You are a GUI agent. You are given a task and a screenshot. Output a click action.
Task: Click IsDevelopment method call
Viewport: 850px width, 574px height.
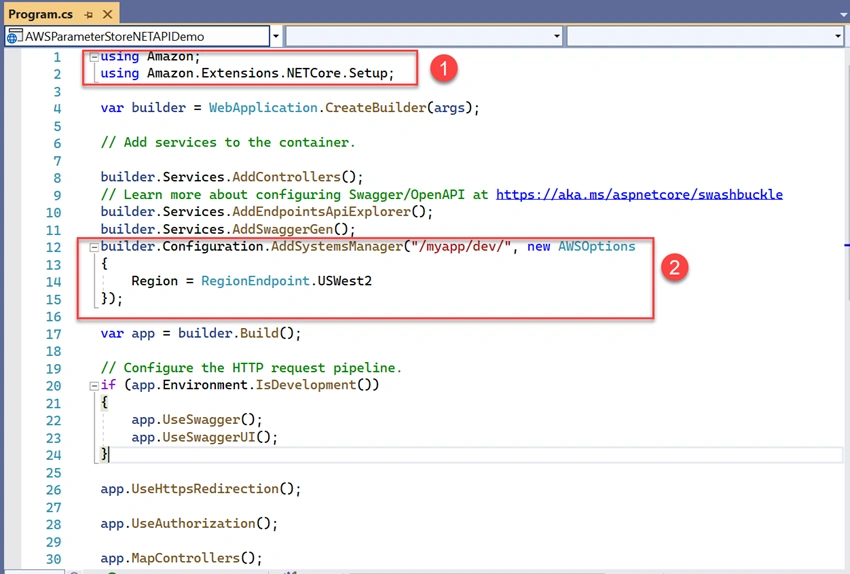point(306,385)
